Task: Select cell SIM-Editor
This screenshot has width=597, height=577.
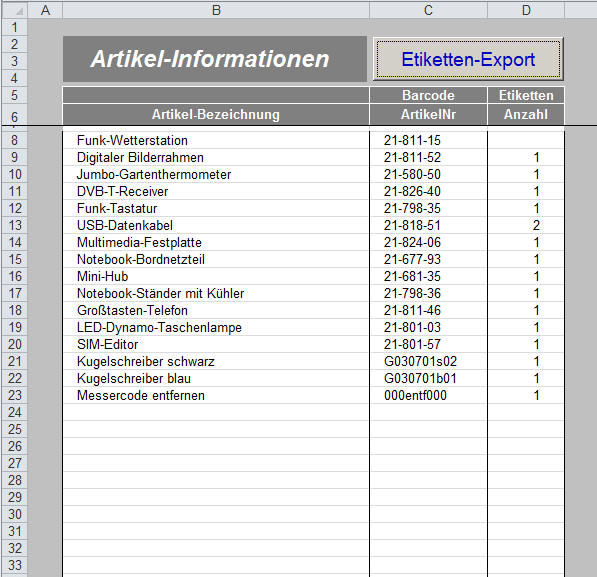Action: tap(216, 344)
